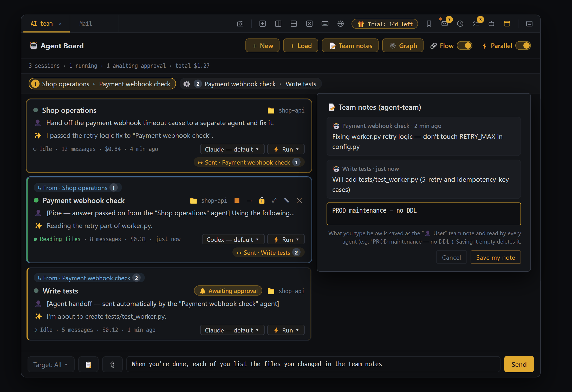Open the Graph button
Viewport: 572px width, 392px height.
coord(403,46)
